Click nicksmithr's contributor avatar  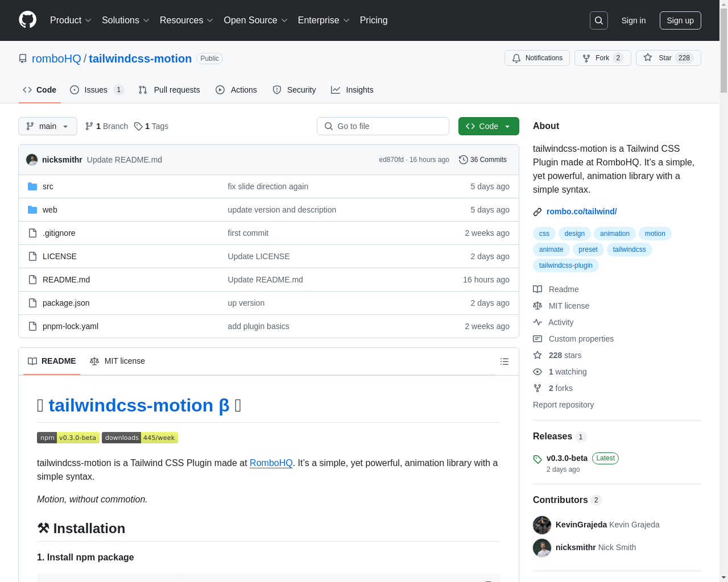pos(542,547)
